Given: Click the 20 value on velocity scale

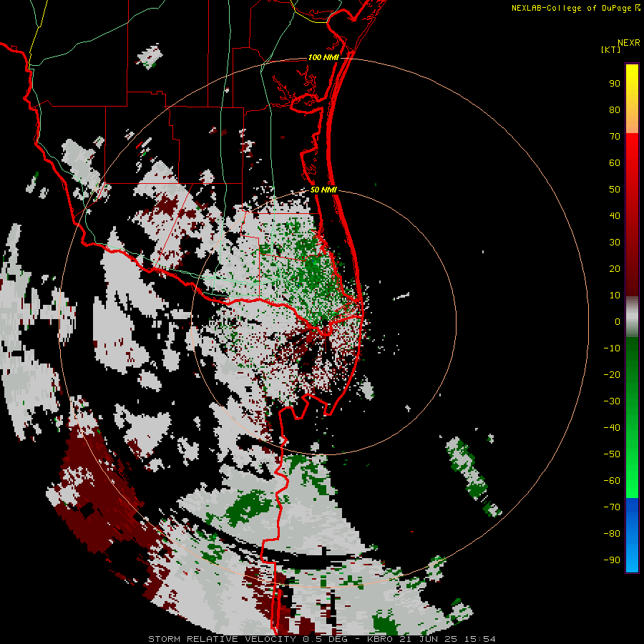Looking at the screenshot, I should [615, 269].
